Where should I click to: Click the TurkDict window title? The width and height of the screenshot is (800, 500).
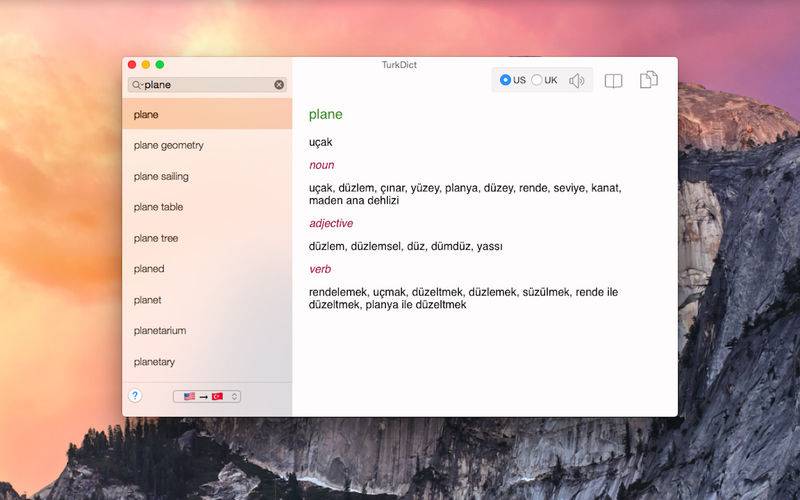click(x=399, y=65)
